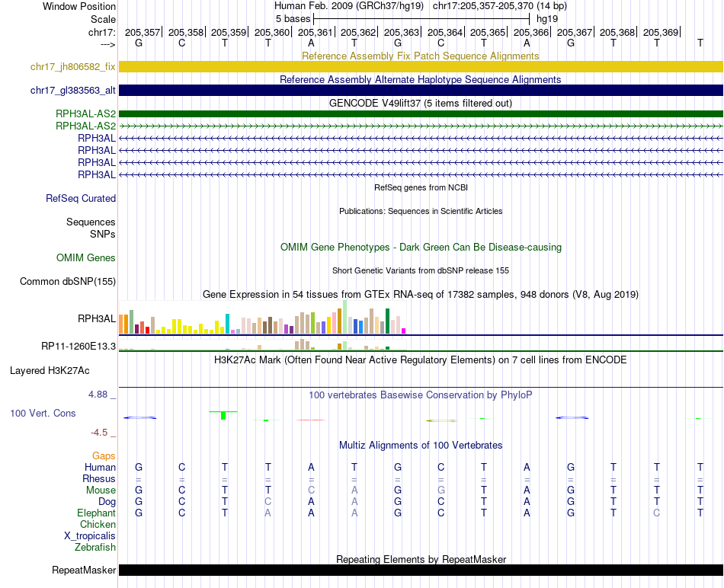Select the Common dbSNP(155) track label
The width and height of the screenshot is (724, 588).
coord(68,282)
